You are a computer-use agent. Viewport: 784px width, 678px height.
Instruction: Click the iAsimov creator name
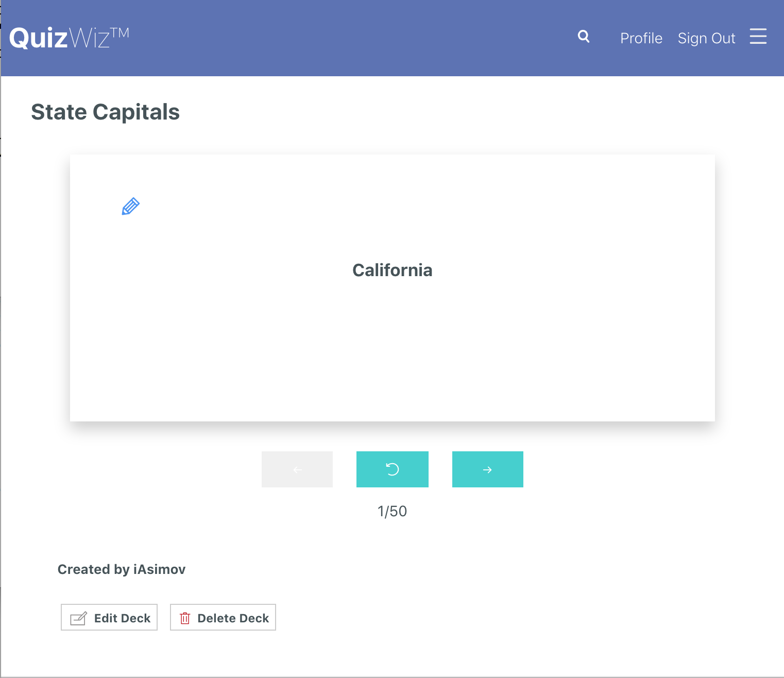[x=159, y=569]
